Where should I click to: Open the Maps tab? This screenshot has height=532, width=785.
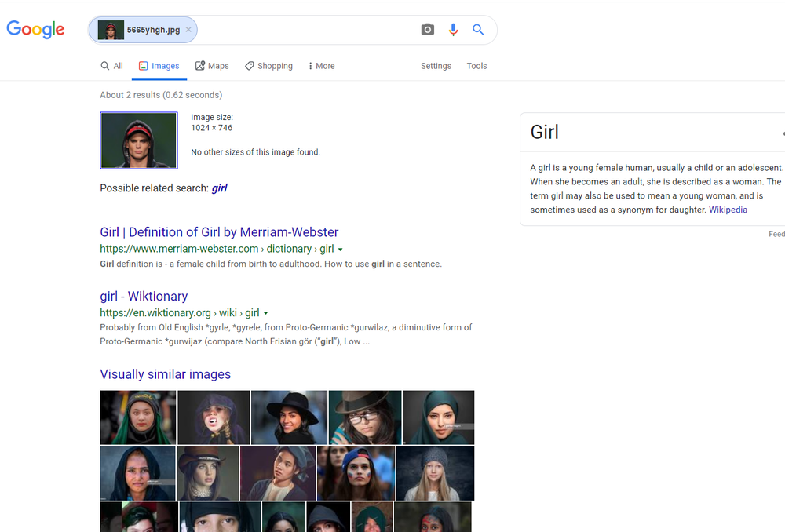click(x=212, y=66)
